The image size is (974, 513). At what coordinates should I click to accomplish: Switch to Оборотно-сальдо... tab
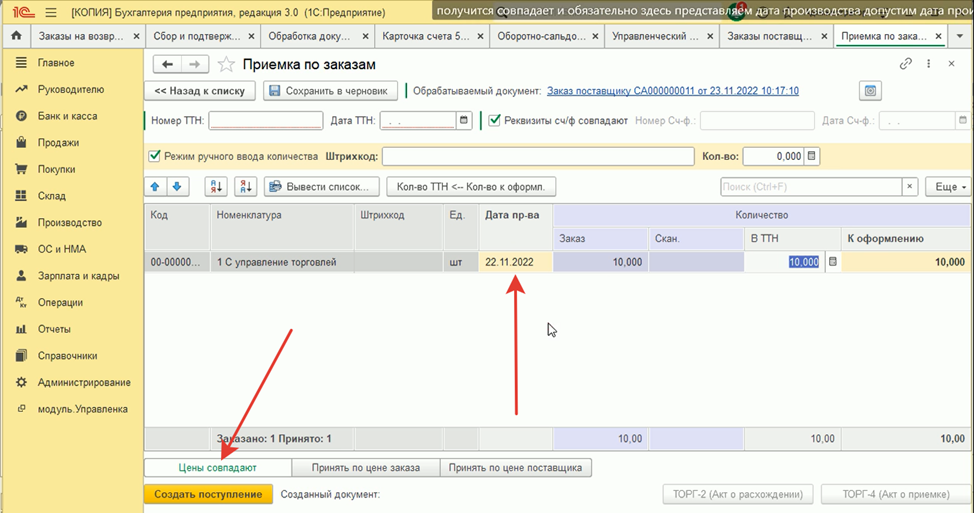(541, 36)
